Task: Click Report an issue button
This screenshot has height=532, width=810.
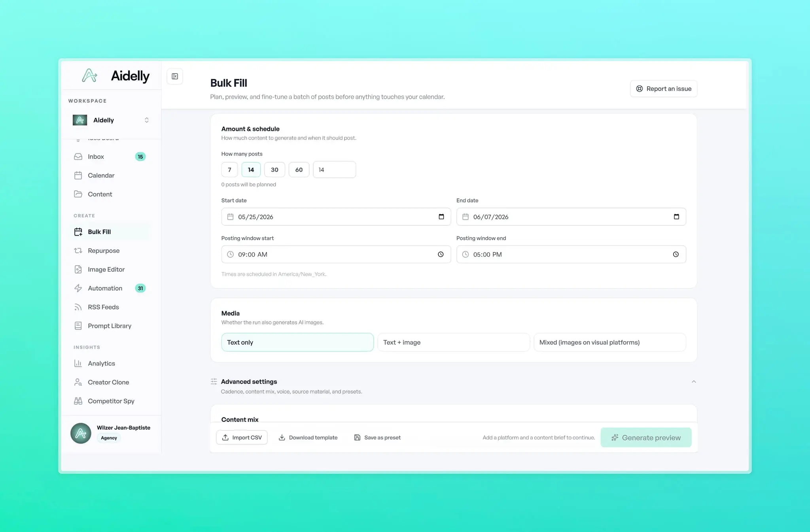Action: tap(664, 89)
